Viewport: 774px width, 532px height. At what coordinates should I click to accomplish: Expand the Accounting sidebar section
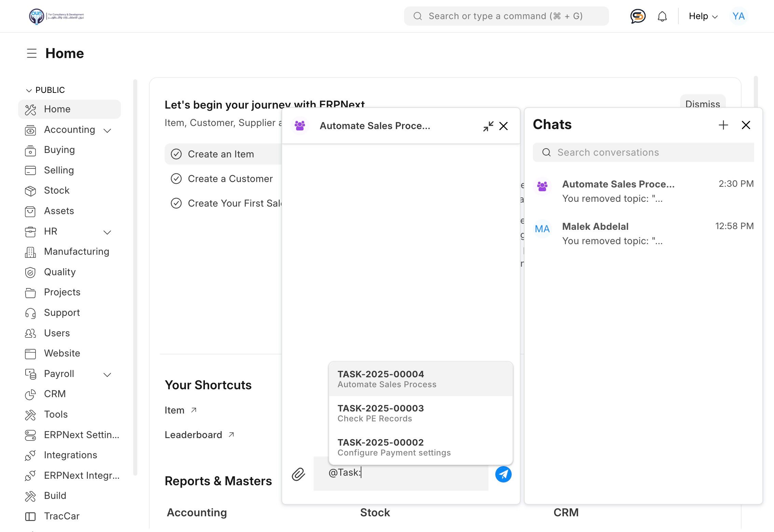tap(107, 130)
